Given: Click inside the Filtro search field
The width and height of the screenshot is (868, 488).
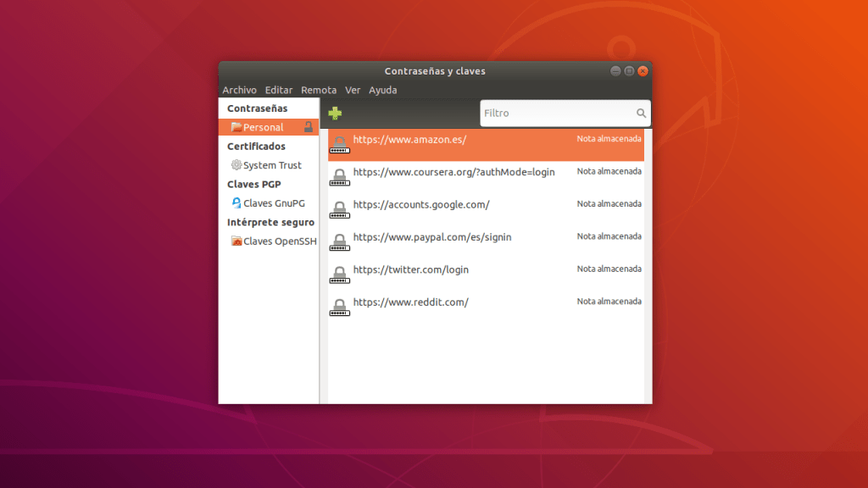Looking at the screenshot, I should tap(551, 113).
